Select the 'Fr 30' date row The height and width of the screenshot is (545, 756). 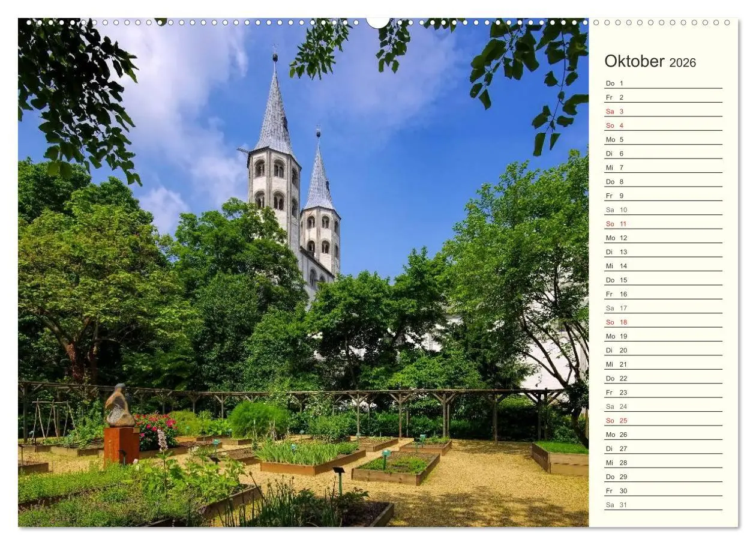(663, 491)
